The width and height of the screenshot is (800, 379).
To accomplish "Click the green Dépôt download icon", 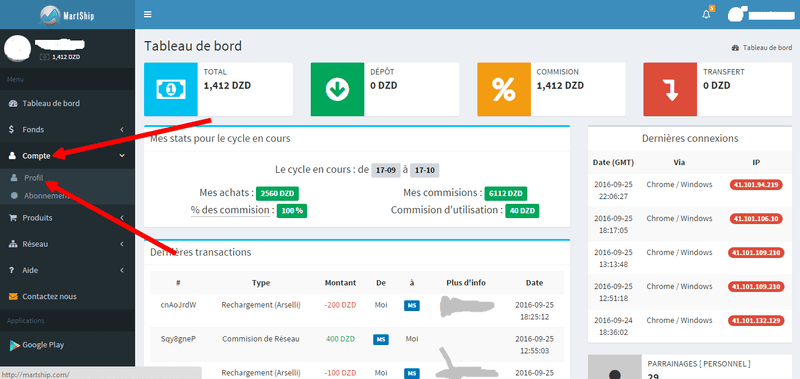I will [337, 89].
